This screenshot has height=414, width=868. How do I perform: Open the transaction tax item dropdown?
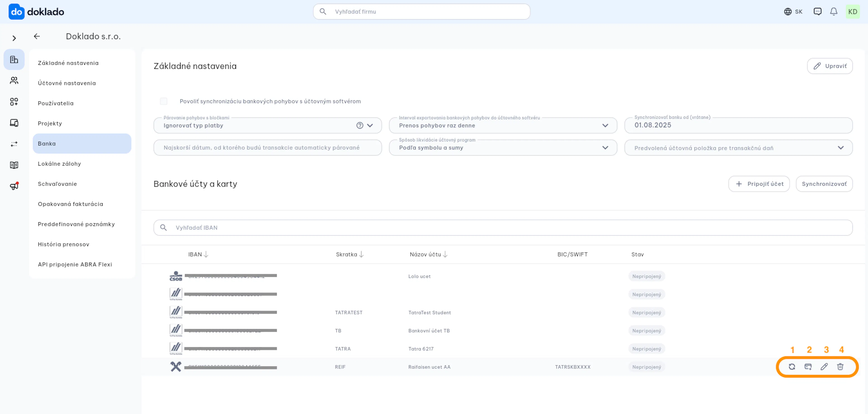point(738,148)
